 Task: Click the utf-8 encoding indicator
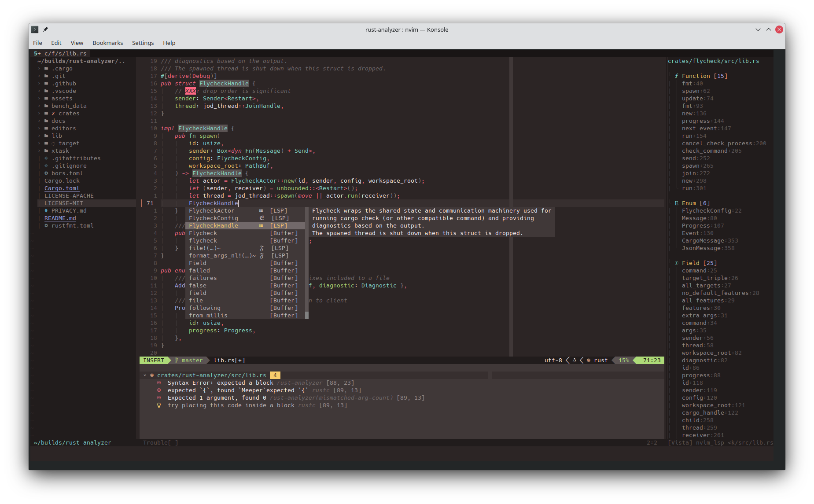(x=553, y=361)
